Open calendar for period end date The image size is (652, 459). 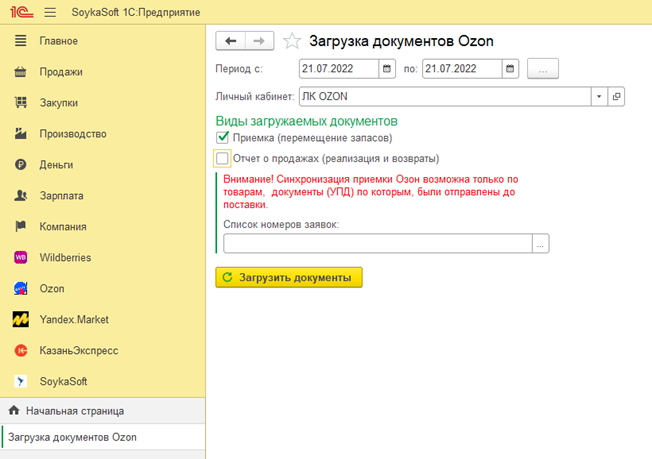point(510,69)
